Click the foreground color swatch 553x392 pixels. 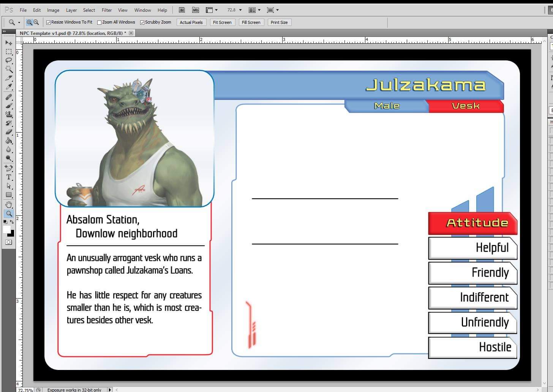tap(6, 229)
